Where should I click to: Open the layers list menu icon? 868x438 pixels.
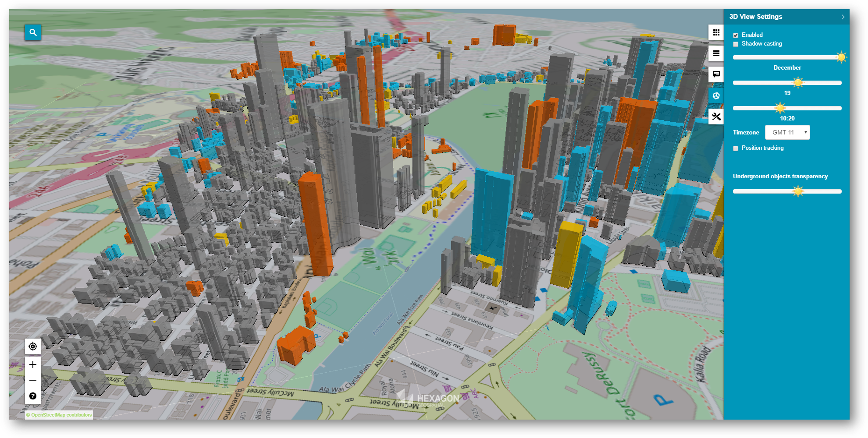(716, 53)
